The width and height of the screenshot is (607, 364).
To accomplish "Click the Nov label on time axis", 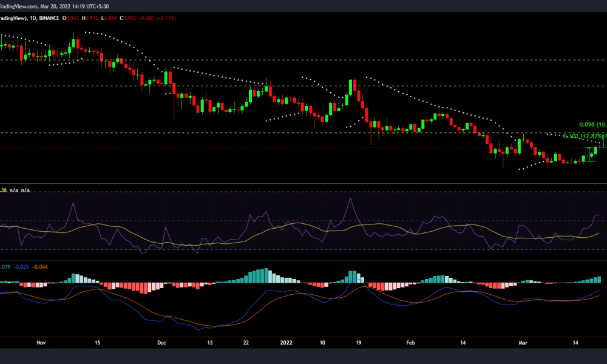I will (x=41, y=343).
